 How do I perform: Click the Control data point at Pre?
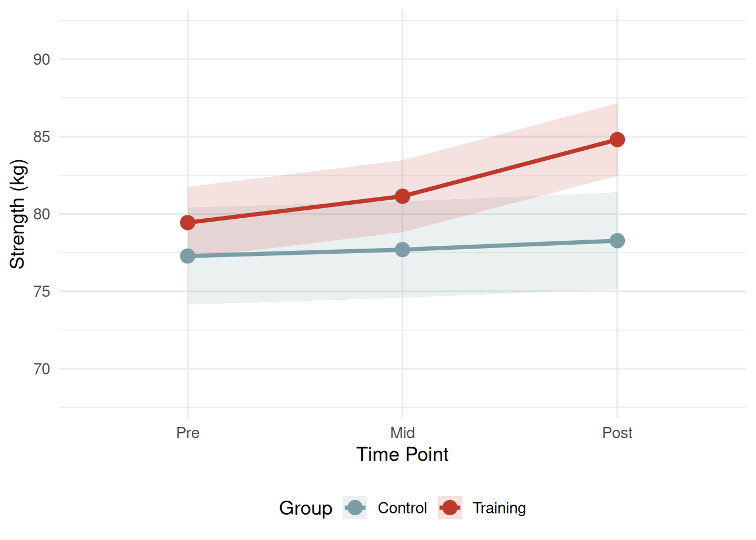point(188,256)
